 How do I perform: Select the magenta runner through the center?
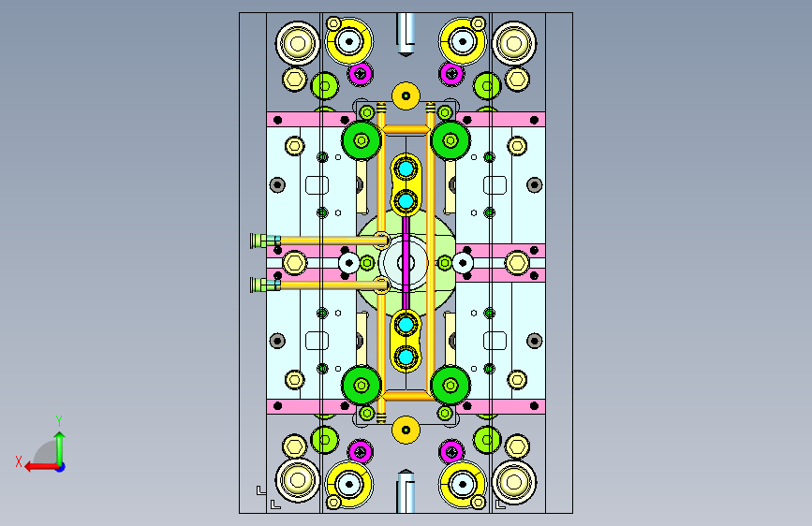coord(406,263)
